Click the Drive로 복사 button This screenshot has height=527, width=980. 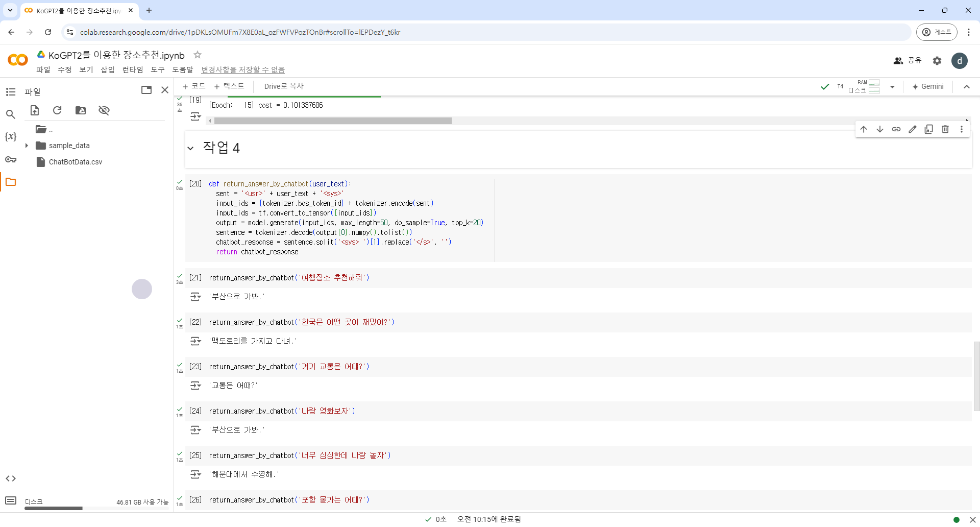point(283,86)
